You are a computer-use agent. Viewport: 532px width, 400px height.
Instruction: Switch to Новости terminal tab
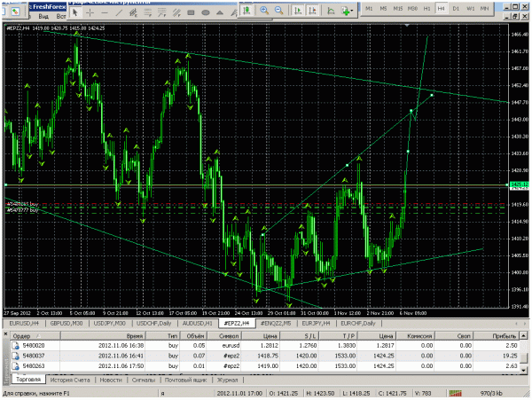[111, 380]
